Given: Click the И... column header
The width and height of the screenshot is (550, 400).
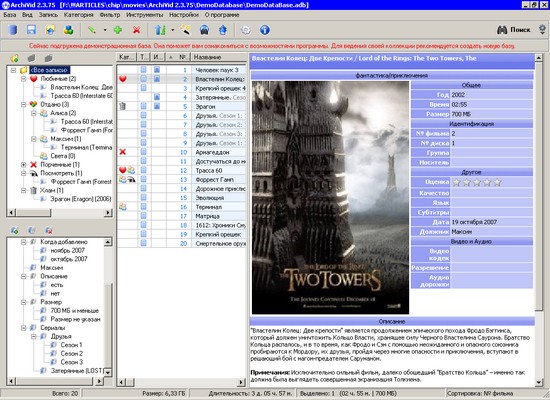Looking at the screenshot, I should [157, 57].
